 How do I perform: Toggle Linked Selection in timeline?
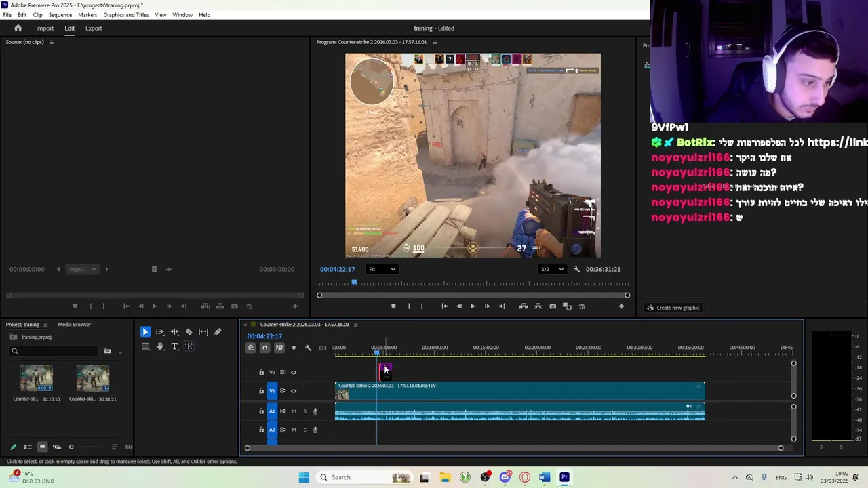click(279, 348)
